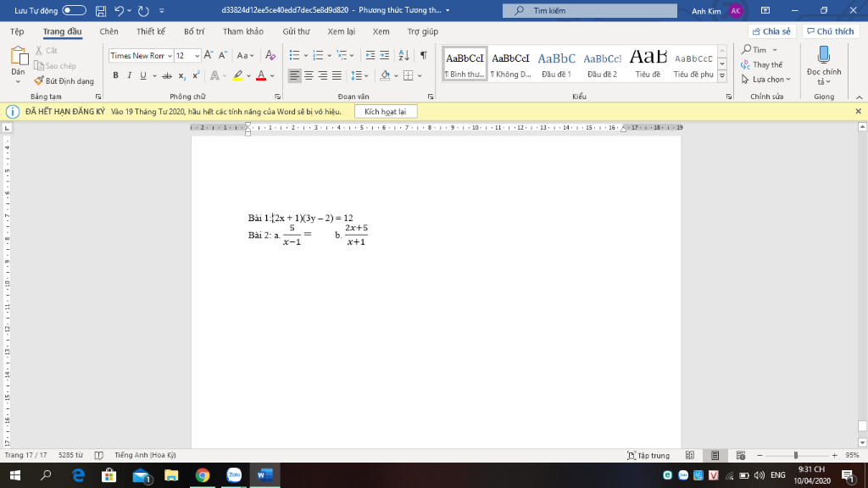Open the Ribbon display options icon

tap(765, 10)
